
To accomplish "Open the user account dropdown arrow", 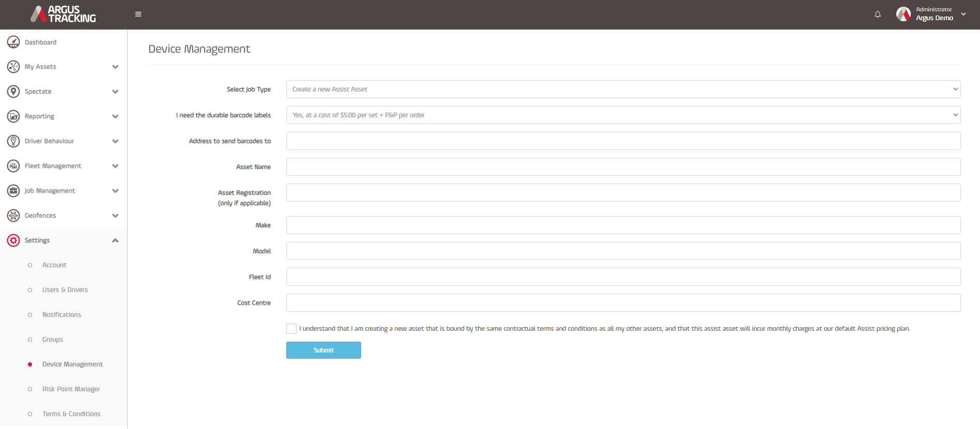I will pyautogui.click(x=963, y=14).
